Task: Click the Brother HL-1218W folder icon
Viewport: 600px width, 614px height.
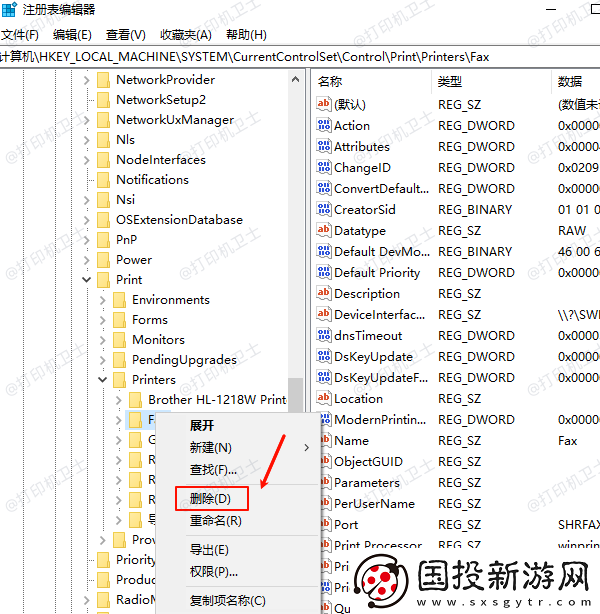Action: (136, 400)
